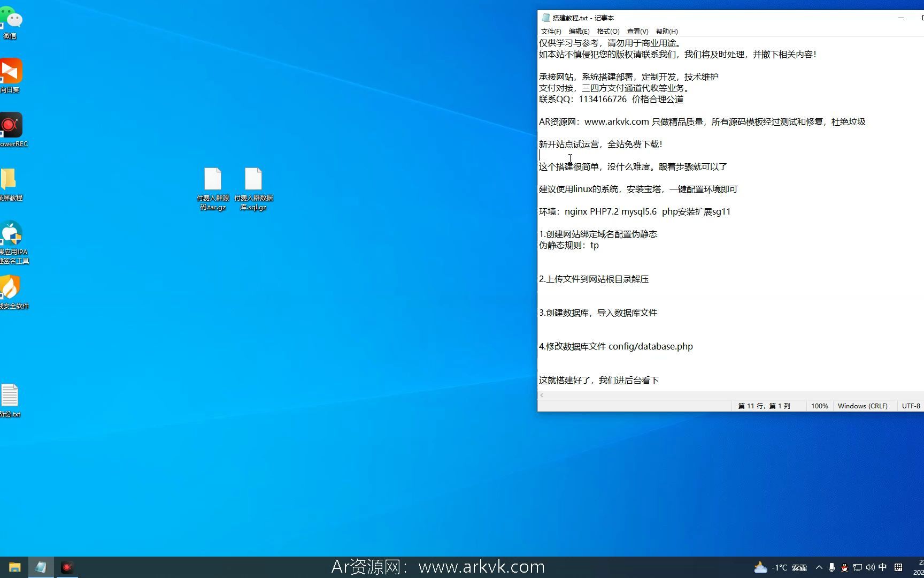Click the 第 11 行，第 1 列 status entry
The width and height of the screenshot is (924, 578).
[764, 406]
